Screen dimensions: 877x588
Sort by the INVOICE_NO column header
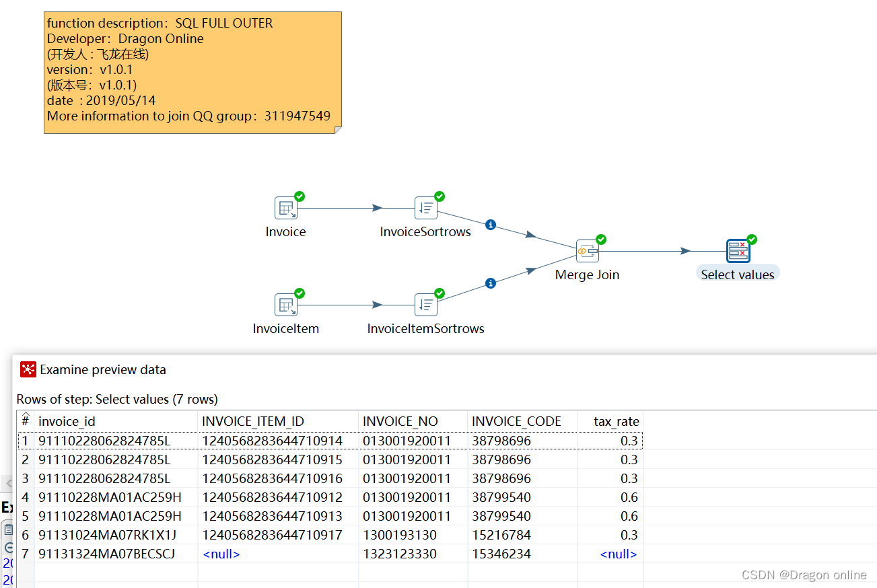413,421
